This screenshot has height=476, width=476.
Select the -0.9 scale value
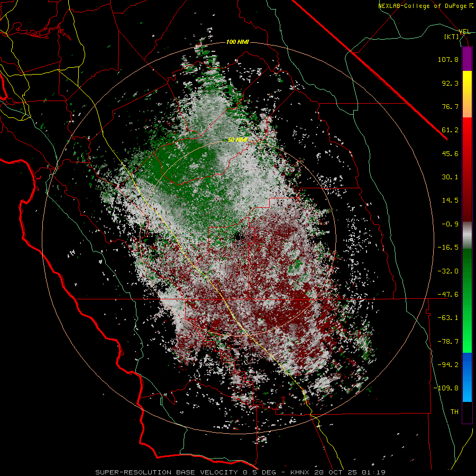(x=450, y=224)
